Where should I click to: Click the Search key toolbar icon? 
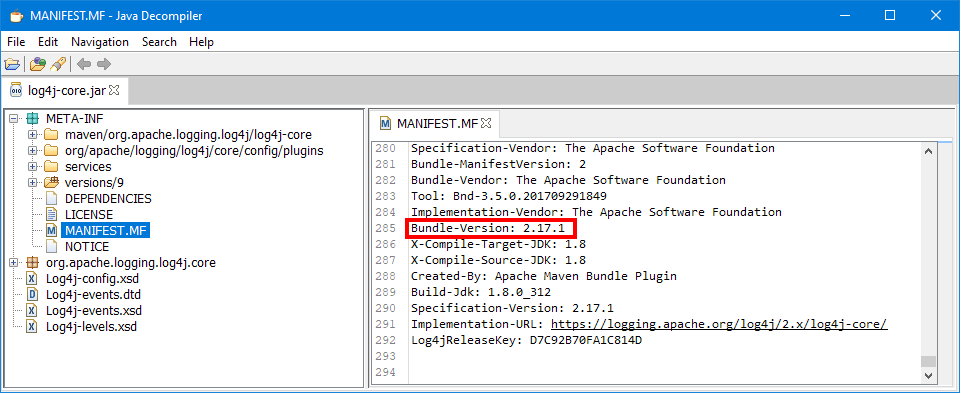(x=58, y=64)
